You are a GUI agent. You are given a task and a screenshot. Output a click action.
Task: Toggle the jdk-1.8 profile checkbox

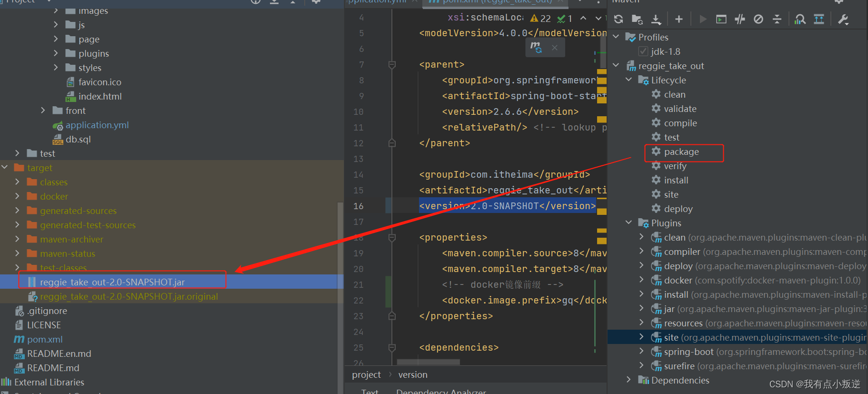pos(643,51)
